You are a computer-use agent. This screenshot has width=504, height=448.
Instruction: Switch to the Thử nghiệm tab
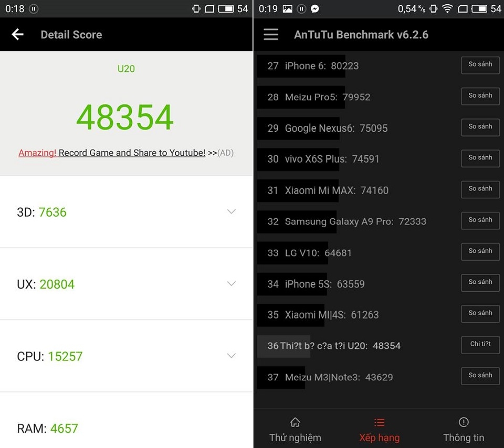point(295,429)
